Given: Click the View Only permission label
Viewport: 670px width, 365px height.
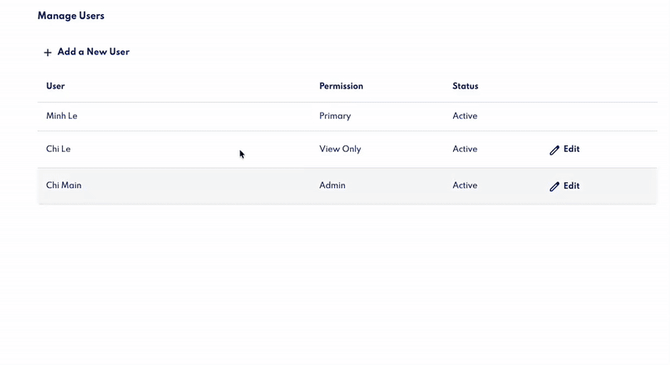Looking at the screenshot, I should coord(340,149).
